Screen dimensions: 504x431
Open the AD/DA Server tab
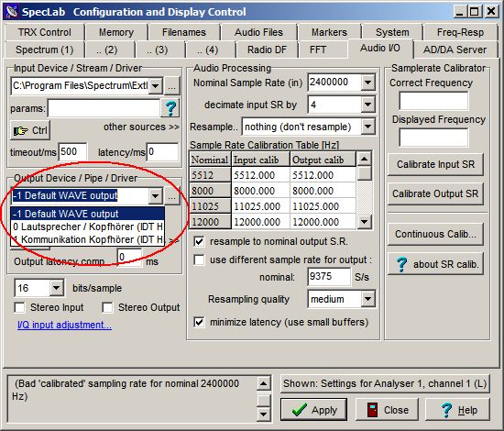[x=455, y=50]
